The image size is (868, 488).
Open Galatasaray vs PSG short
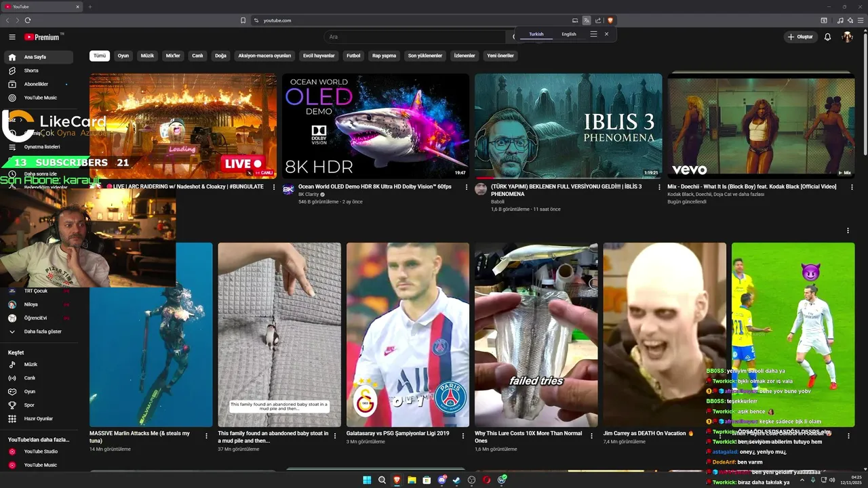408,335
